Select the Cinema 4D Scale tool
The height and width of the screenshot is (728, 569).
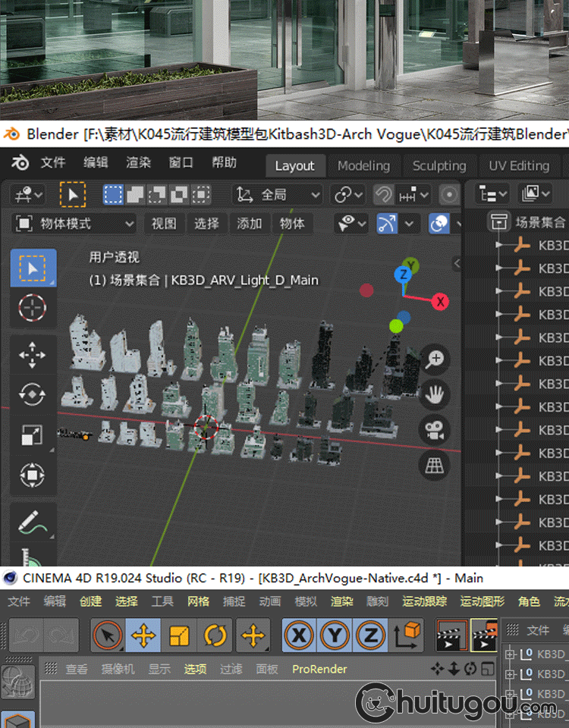click(179, 635)
